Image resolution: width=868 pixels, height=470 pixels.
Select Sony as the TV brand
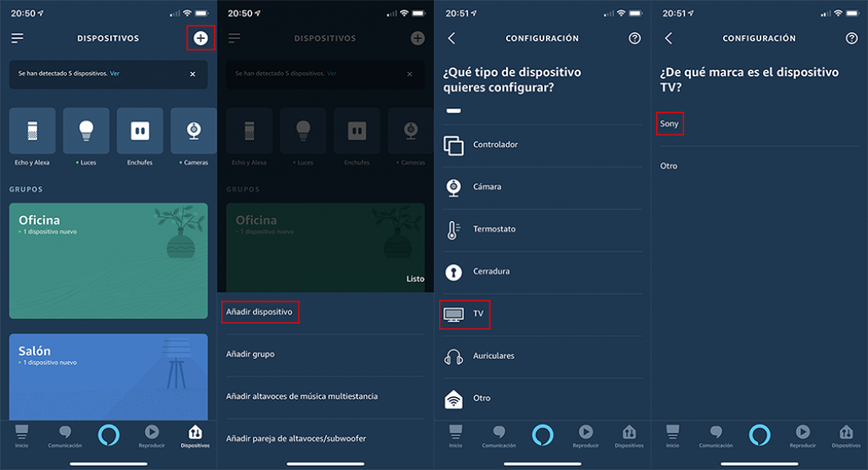coord(759,124)
